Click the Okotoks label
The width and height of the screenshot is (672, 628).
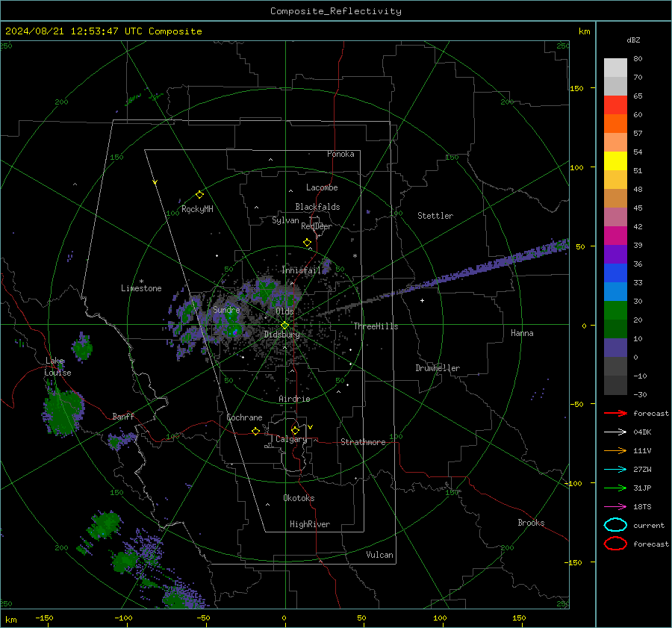pyautogui.click(x=299, y=498)
